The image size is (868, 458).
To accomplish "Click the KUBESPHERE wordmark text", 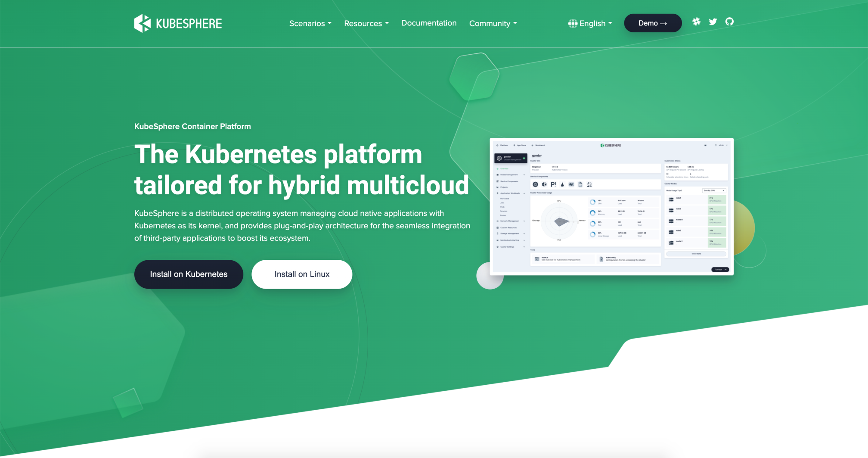I will click(x=189, y=23).
